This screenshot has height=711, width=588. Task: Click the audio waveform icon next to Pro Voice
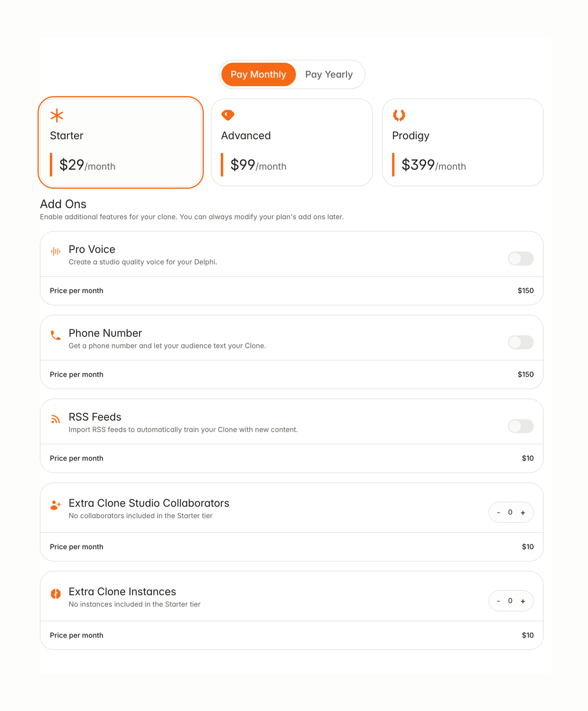[55, 251]
